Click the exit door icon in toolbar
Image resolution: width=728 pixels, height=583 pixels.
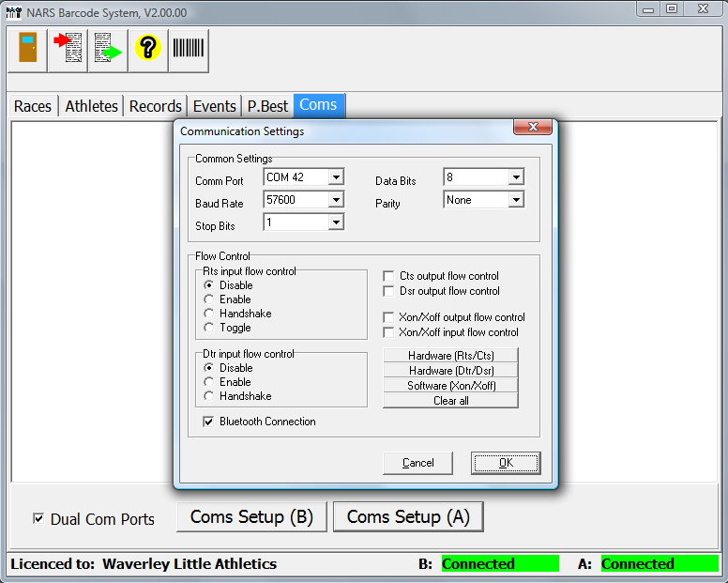click(x=28, y=50)
